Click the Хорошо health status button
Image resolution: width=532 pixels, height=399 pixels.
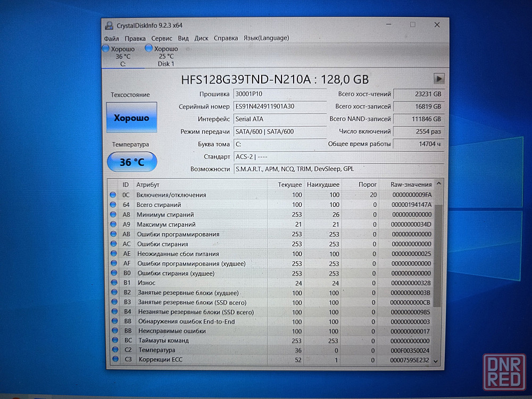click(131, 118)
